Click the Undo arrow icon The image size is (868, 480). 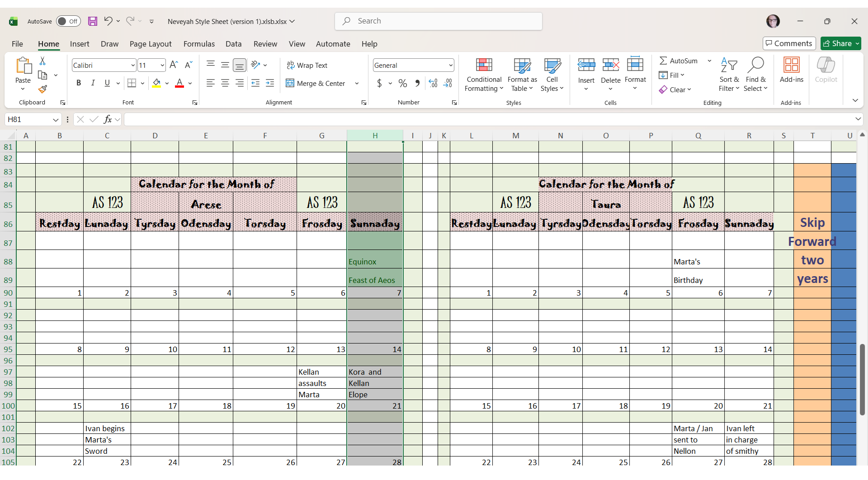(108, 21)
